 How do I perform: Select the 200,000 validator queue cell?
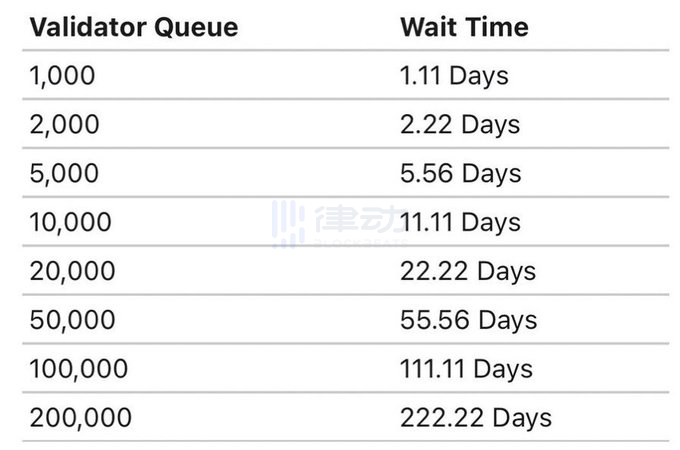tap(80, 418)
